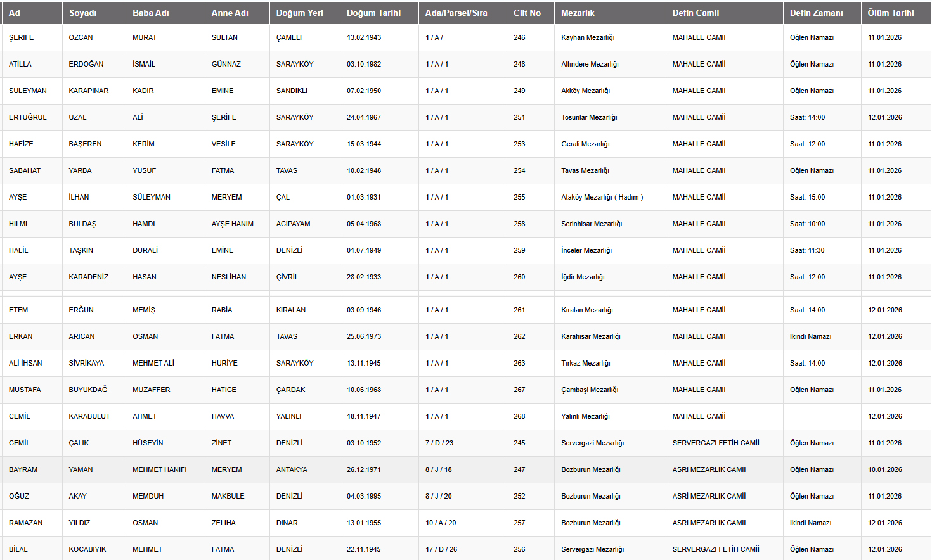The width and height of the screenshot is (932, 560).
Task: Click the Cilt No column header
Action: click(x=527, y=13)
